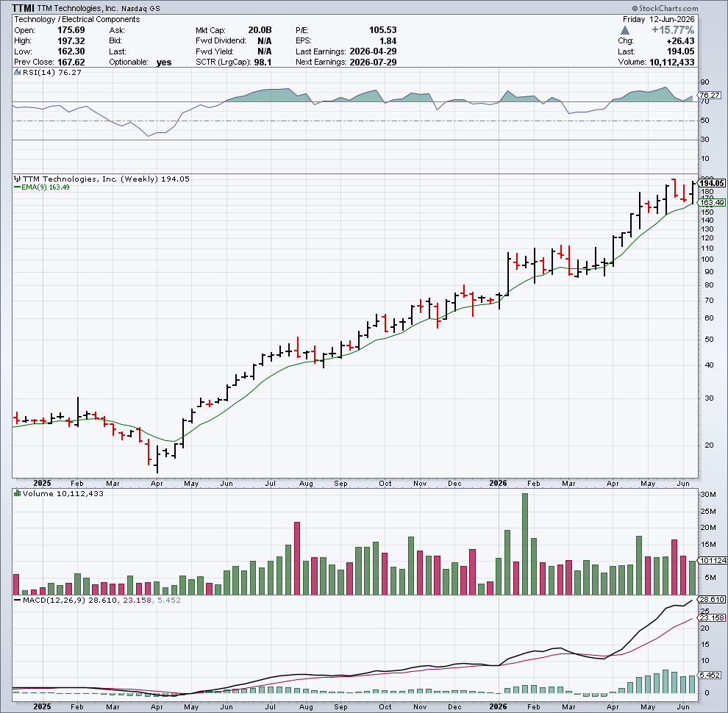
Task: Click the 30M label on volume axis
Action: tap(708, 495)
